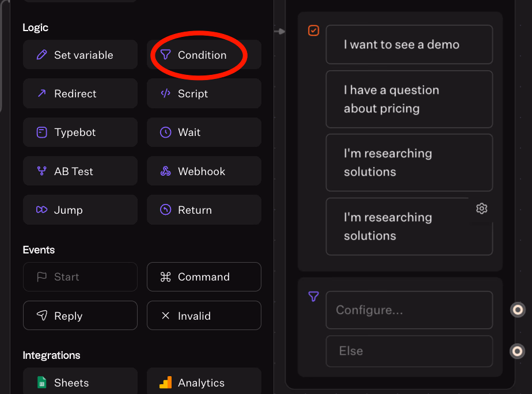Click the orange checkbox buttons-input icon
Image resolution: width=532 pixels, height=394 pixels.
coord(314,31)
